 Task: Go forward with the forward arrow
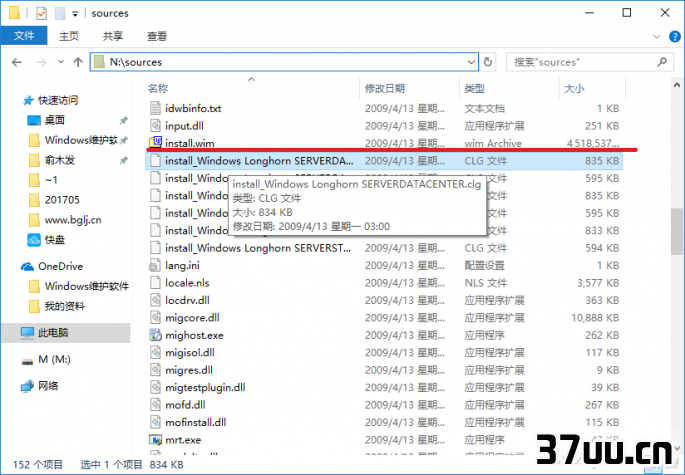(41, 62)
